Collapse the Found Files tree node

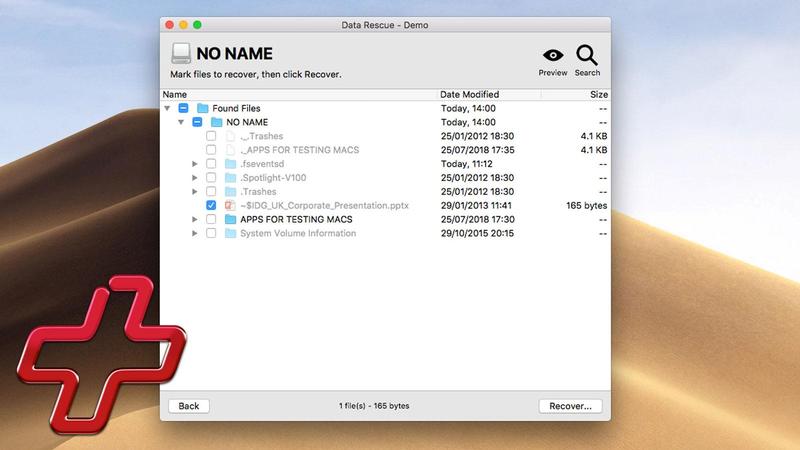coord(167,108)
